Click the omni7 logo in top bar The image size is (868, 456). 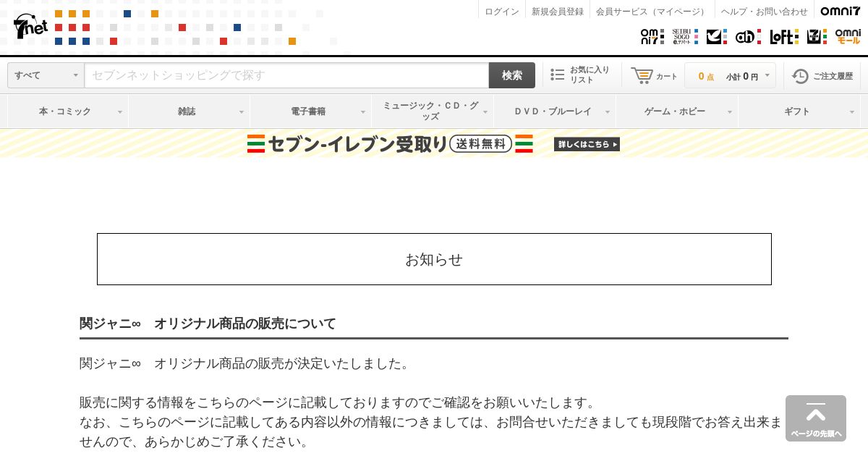[x=841, y=11]
